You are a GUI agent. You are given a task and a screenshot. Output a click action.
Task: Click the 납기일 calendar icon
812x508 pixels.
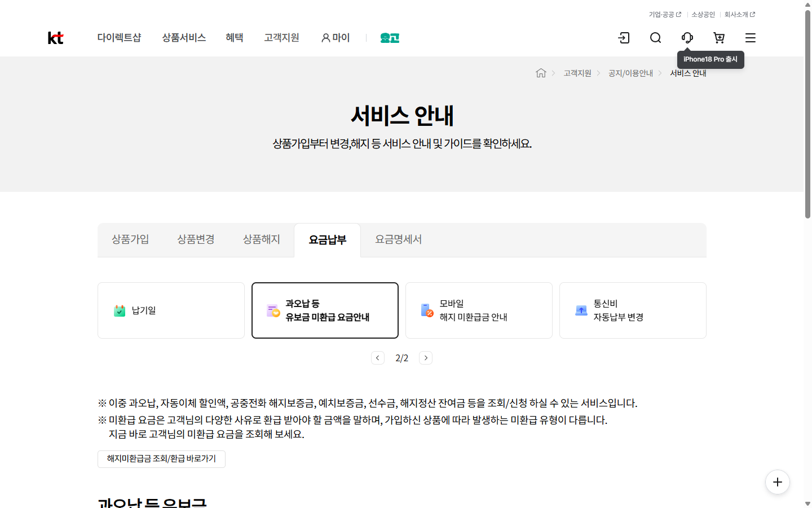click(x=120, y=310)
